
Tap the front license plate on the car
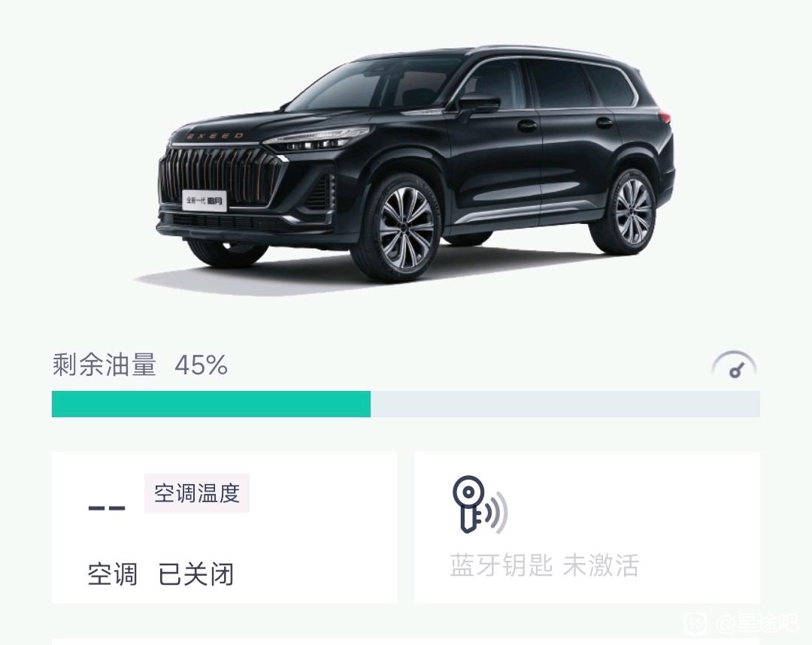click(205, 200)
